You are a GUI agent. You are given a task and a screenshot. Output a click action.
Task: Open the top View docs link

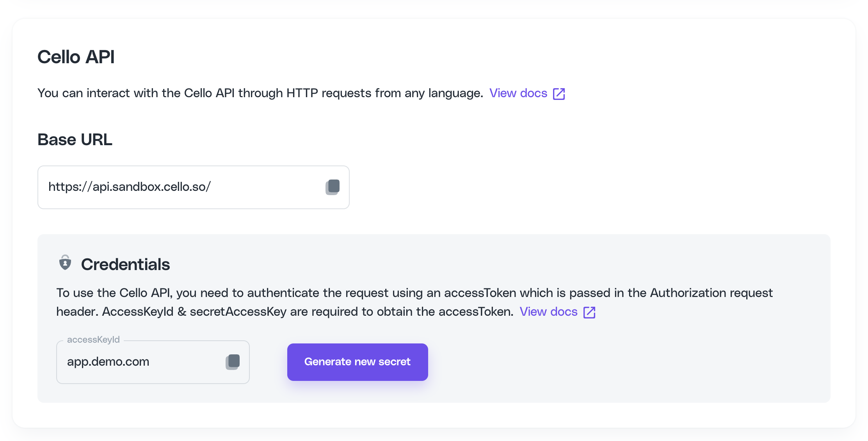click(518, 93)
